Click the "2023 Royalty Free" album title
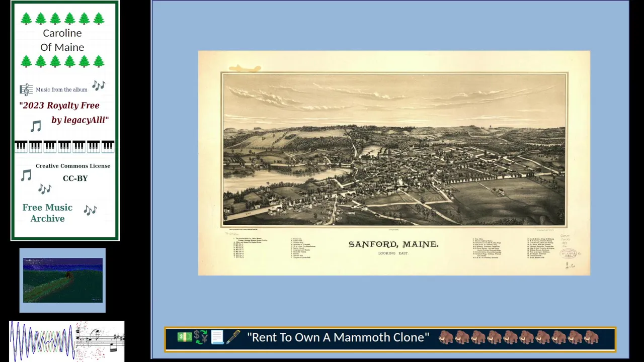The image size is (644, 362). [59, 106]
